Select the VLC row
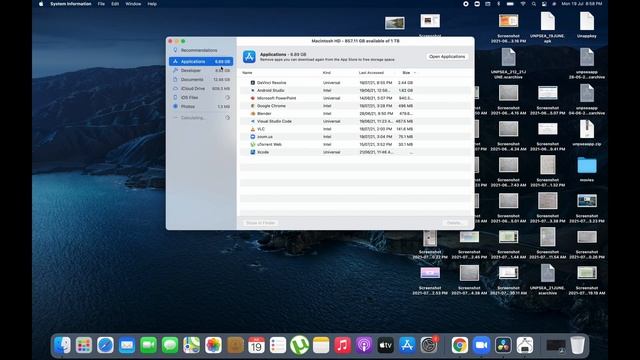 tap(355, 129)
